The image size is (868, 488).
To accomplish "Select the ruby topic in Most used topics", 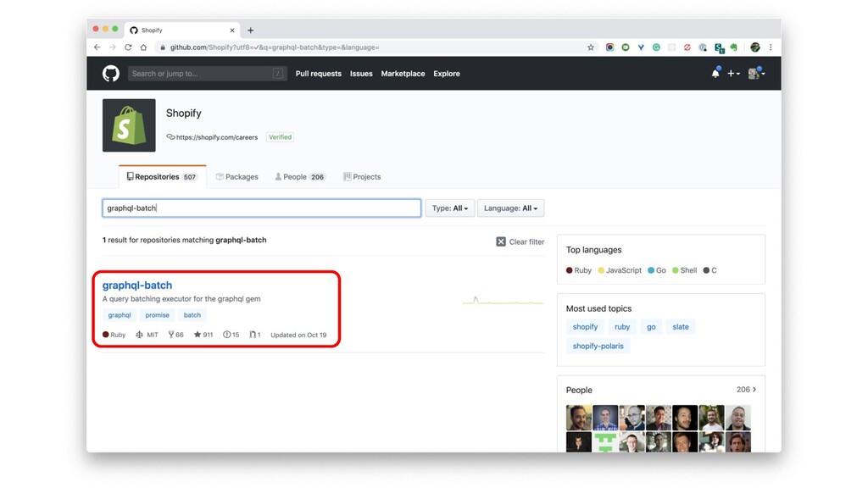I will pos(622,327).
